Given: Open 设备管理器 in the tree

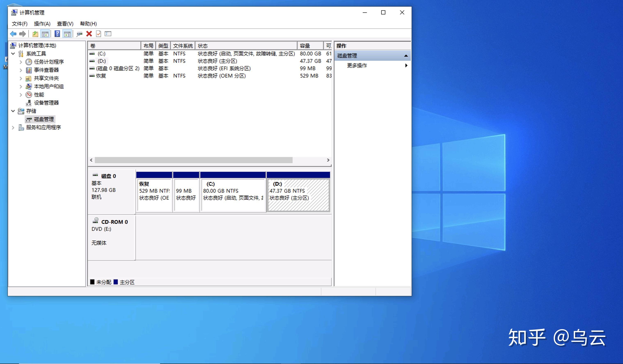Looking at the screenshot, I should click(46, 103).
